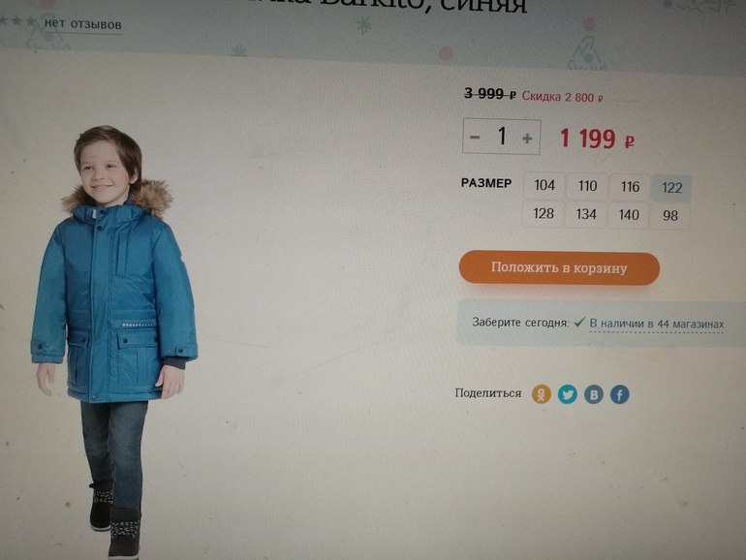Pick size 134
The height and width of the screenshot is (560, 746).
click(x=586, y=214)
